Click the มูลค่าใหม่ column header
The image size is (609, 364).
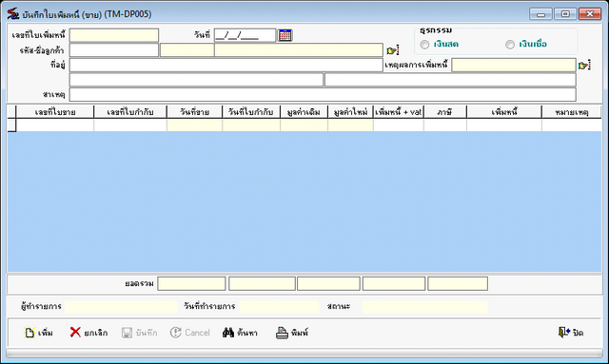point(350,112)
